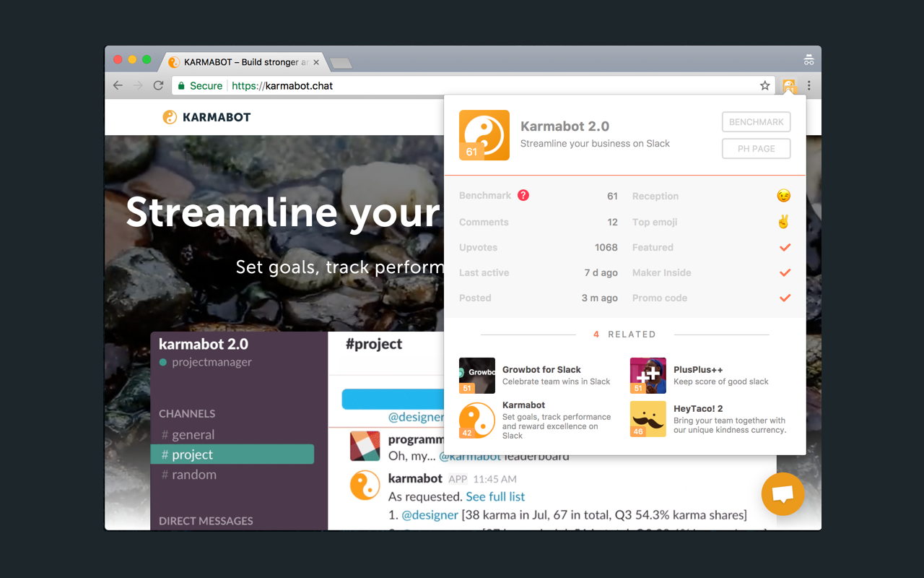This screenshot has width=924, height=578.
Task: Click the karmabot 2.0 workspace name
Action: (204, 344)
